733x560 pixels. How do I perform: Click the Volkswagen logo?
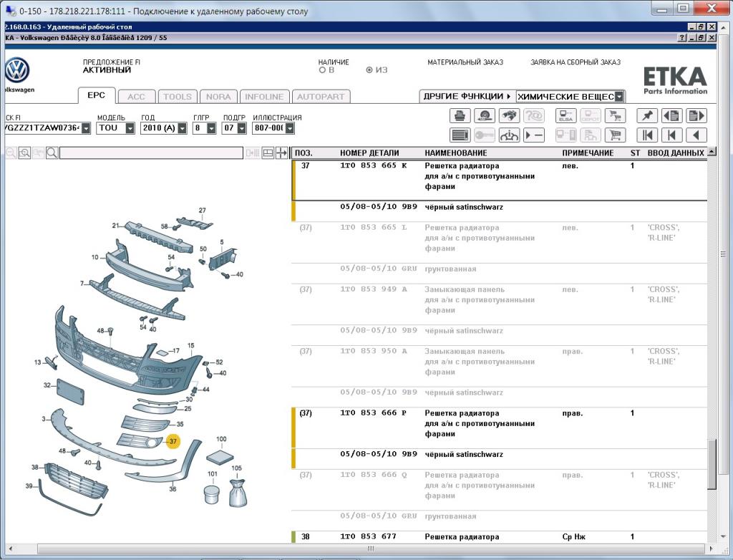(17, 71)
